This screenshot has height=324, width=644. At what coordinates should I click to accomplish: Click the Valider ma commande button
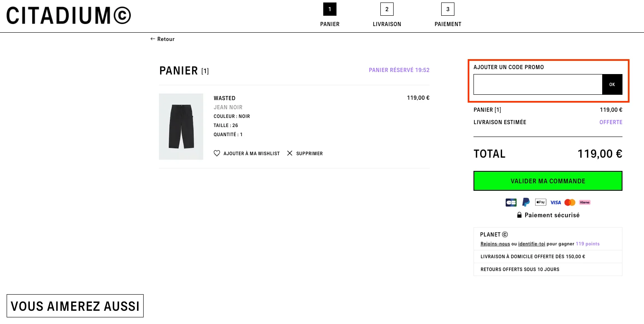548,181
